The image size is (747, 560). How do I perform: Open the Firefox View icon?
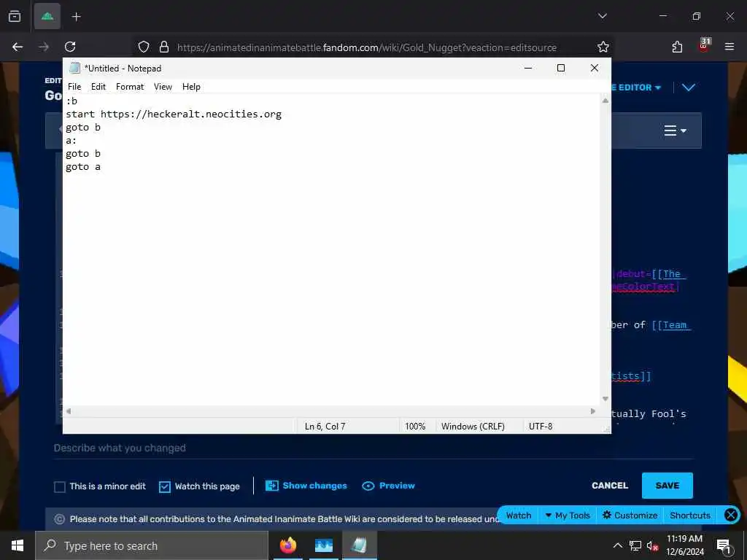point(15,16)
